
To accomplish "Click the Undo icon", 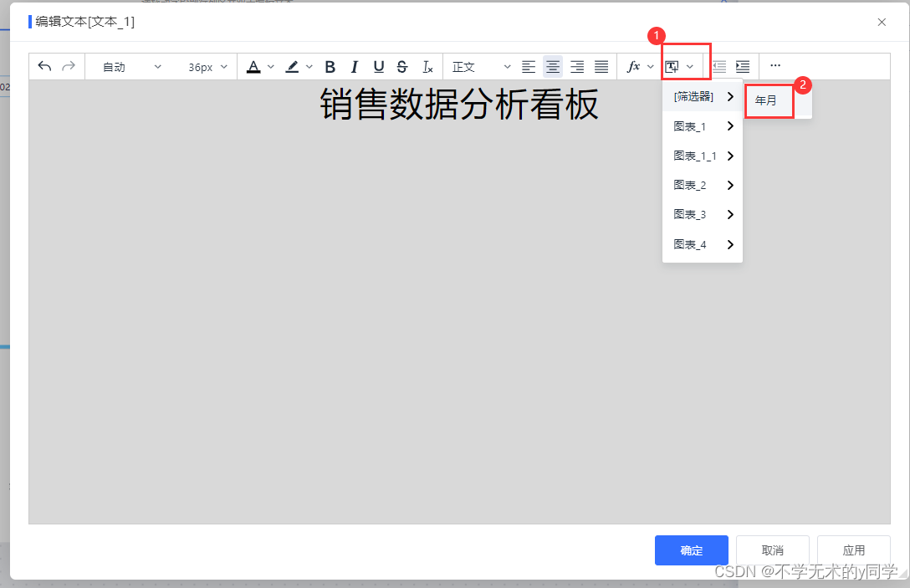I will point(43,66).
